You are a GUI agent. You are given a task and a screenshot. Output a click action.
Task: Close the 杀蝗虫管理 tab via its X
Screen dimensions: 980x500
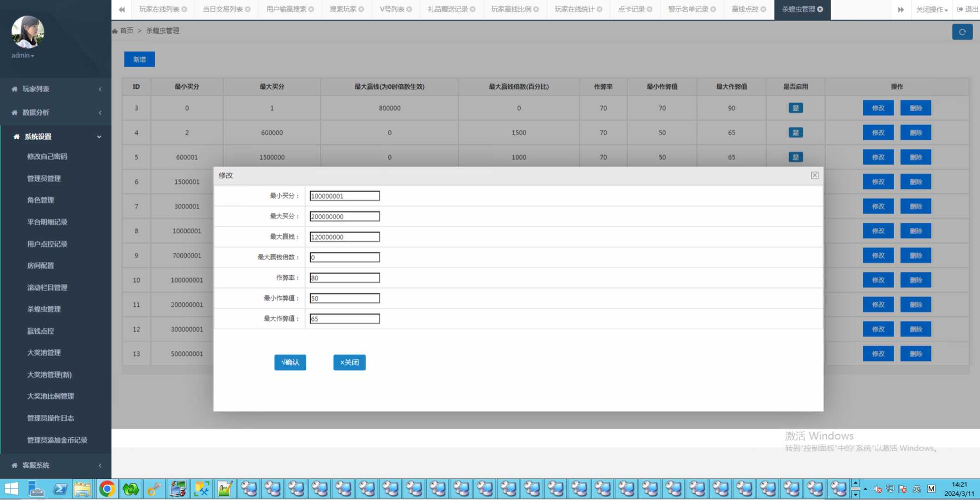(x=820, y=9)
